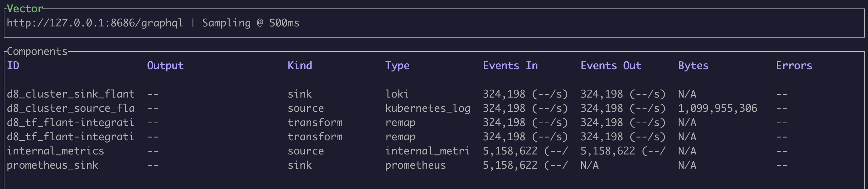
Task: Select the d8_cluster_source_fla component row
Action: pos(71,108)
